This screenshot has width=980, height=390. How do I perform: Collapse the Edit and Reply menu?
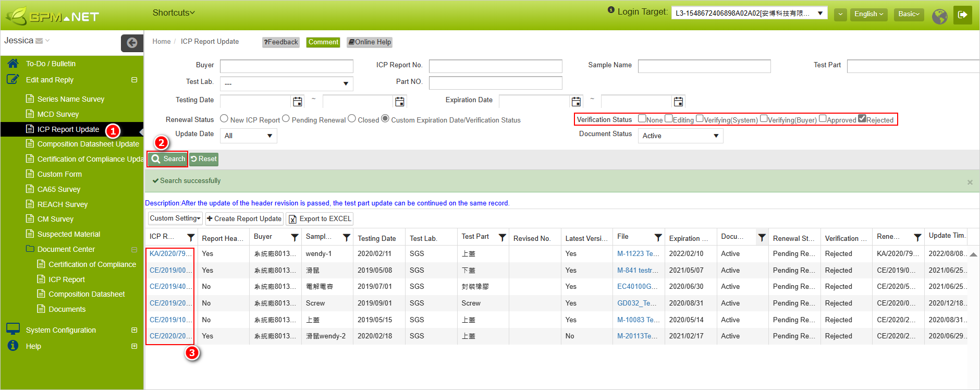click(x=134, y=80)
